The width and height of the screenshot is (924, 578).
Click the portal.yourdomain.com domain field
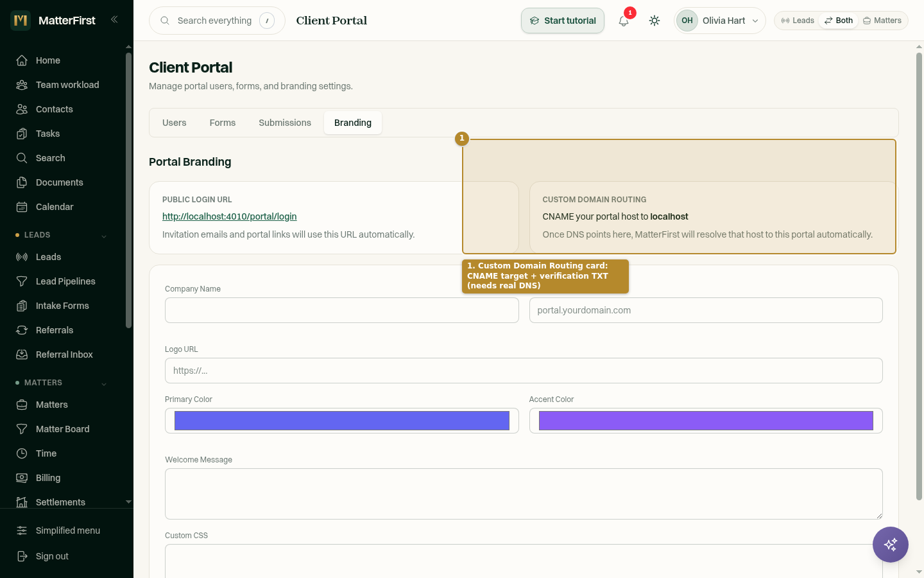tap(706, 310)
